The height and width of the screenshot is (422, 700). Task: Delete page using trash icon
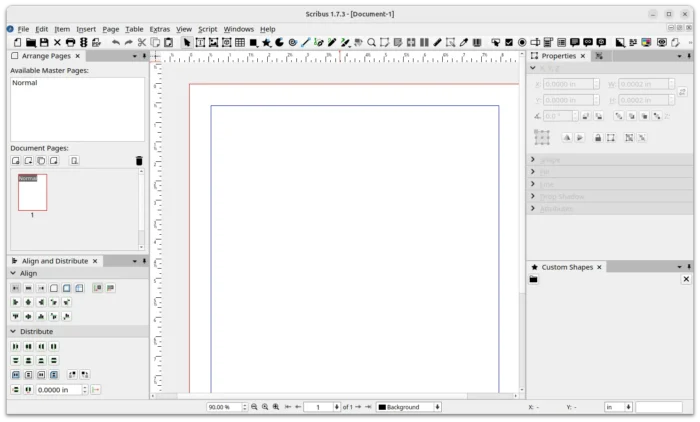point(139,160)
